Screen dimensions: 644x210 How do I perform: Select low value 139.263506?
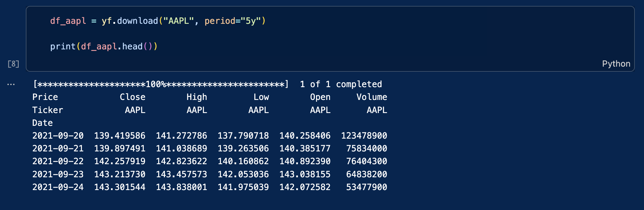tap(243, 149)
